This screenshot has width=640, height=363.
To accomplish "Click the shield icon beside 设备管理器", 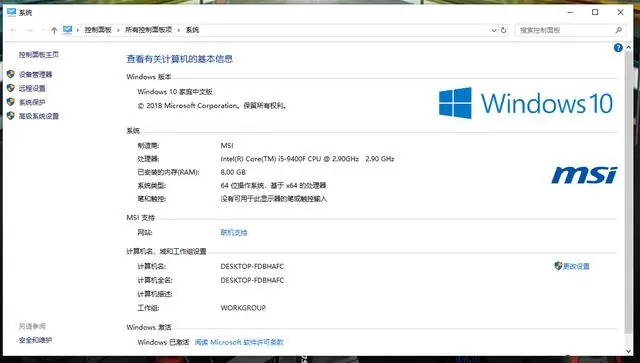I will 11,74.
